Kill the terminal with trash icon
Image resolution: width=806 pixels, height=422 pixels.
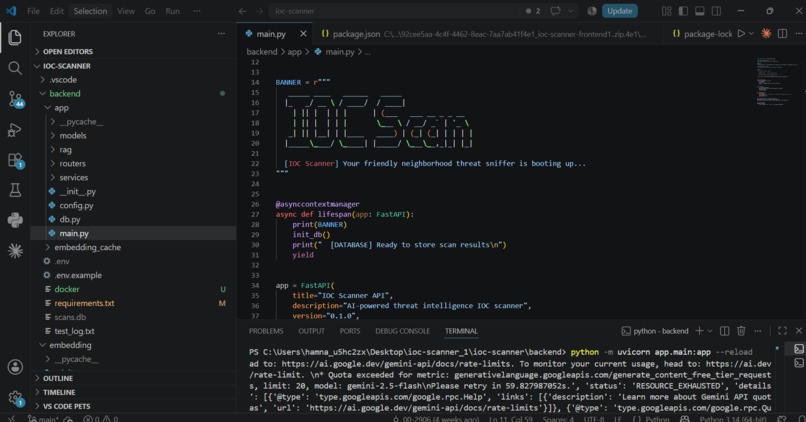741,331
